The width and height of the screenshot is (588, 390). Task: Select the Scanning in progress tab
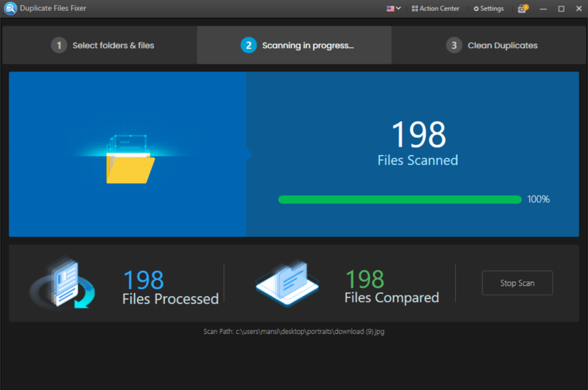(x=294, y=45)
